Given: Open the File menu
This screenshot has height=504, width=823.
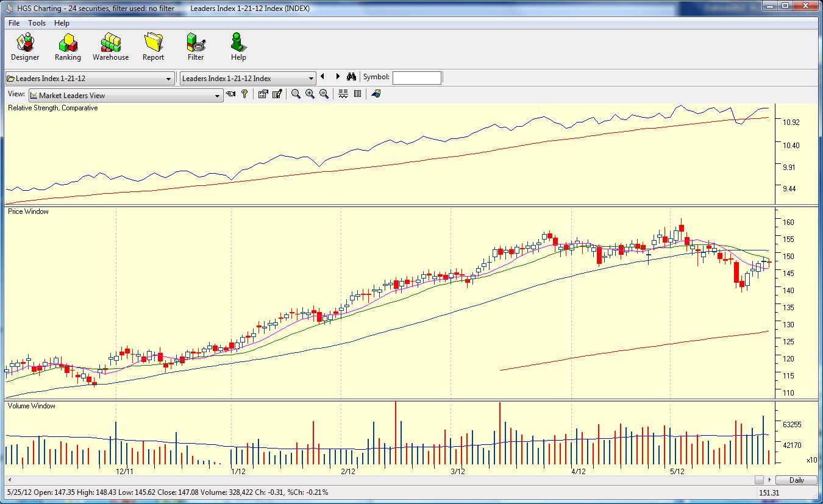Looking at the screenshot, I should tap(14, 23).
